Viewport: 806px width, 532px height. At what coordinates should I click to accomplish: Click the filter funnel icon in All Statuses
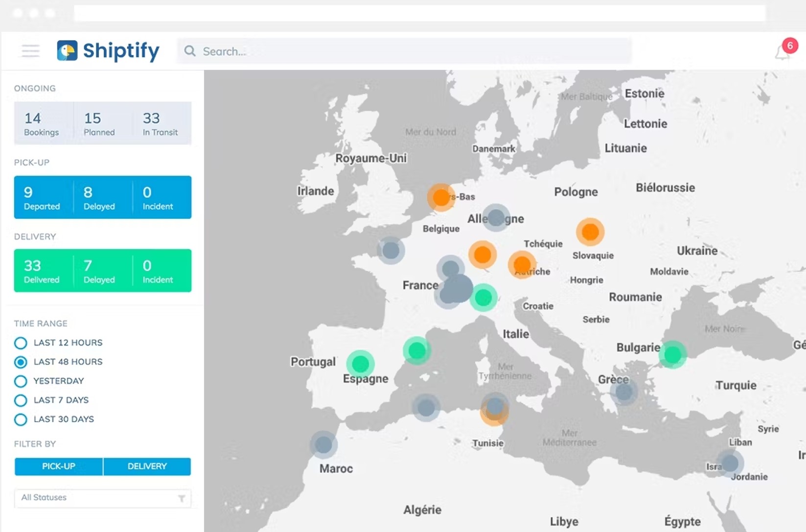point(182,498)
